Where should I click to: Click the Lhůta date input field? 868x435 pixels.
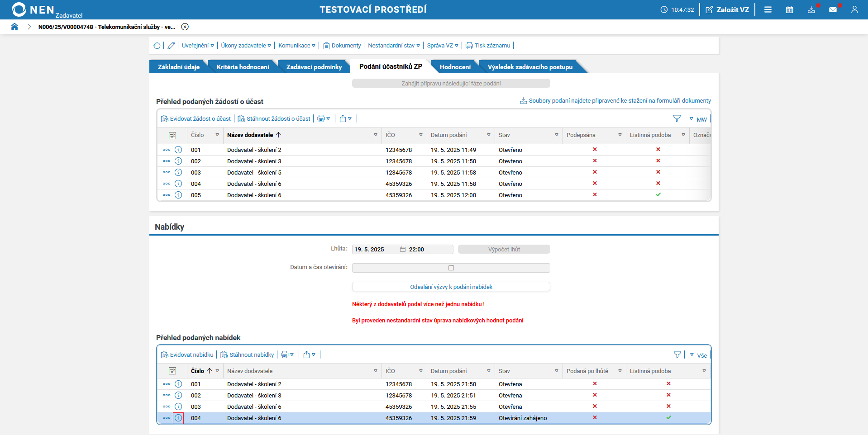coord(375,250)
